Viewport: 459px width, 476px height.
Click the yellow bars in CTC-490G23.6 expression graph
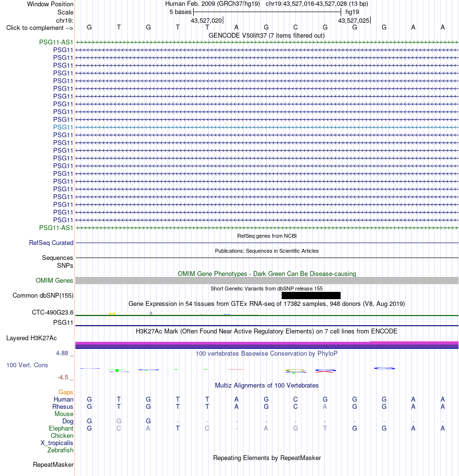[112, 314]
